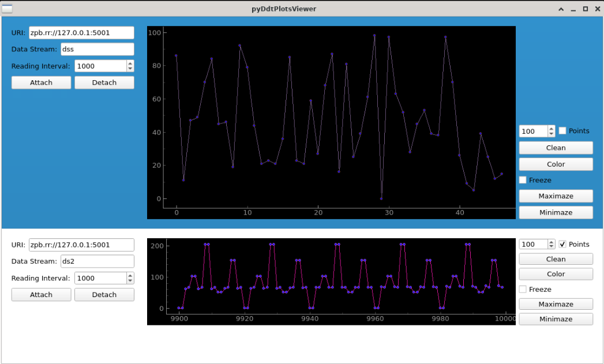The width and height of the screenshot is (604, 364).
Task: Click the window minimize title bar icon
Action: (x=573, y=9)
